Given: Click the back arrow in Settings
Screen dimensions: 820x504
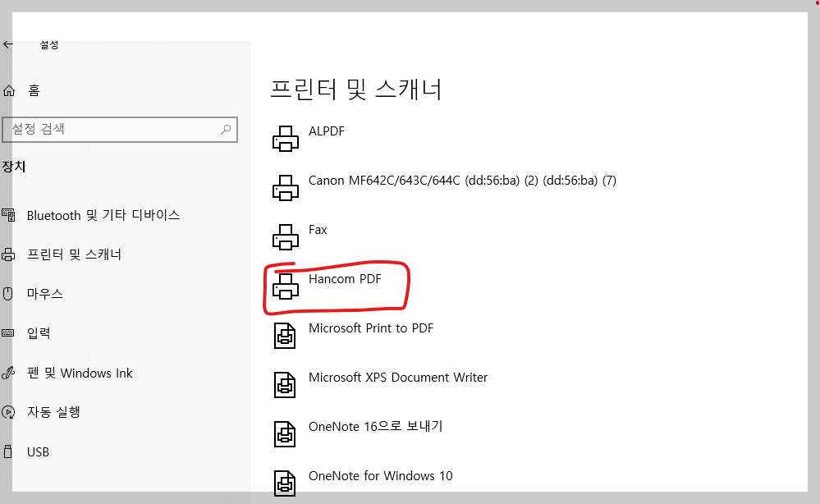Looking at the screenshot, I should (8, 44).
